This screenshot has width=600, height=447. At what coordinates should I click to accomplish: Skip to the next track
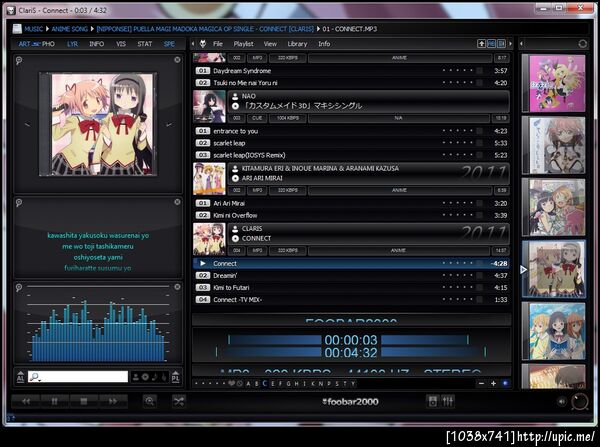point(113,401)
